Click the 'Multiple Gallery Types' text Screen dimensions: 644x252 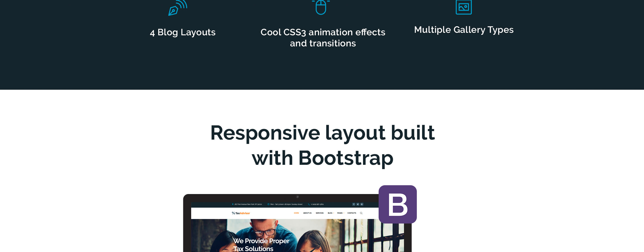(464, 30)
